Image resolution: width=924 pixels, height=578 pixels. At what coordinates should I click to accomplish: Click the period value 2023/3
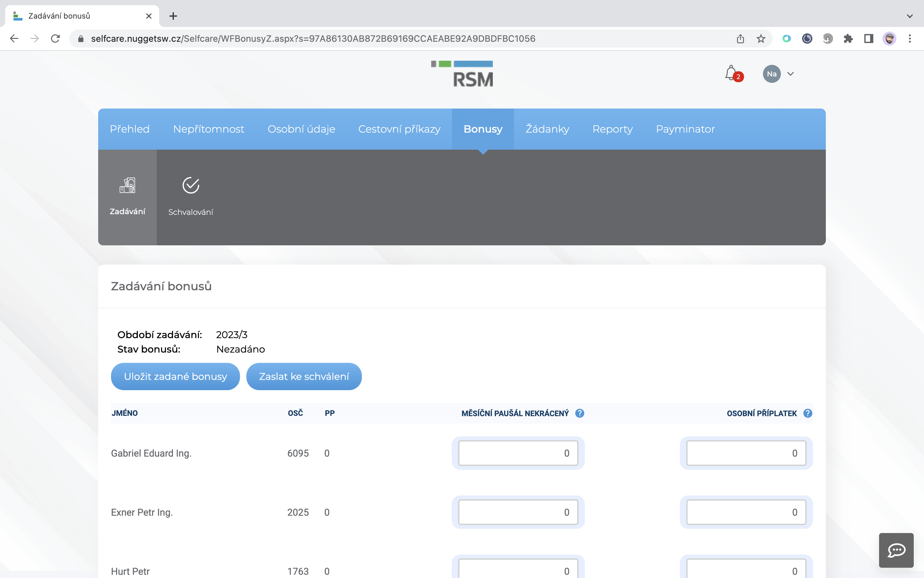tap(232, 335)
